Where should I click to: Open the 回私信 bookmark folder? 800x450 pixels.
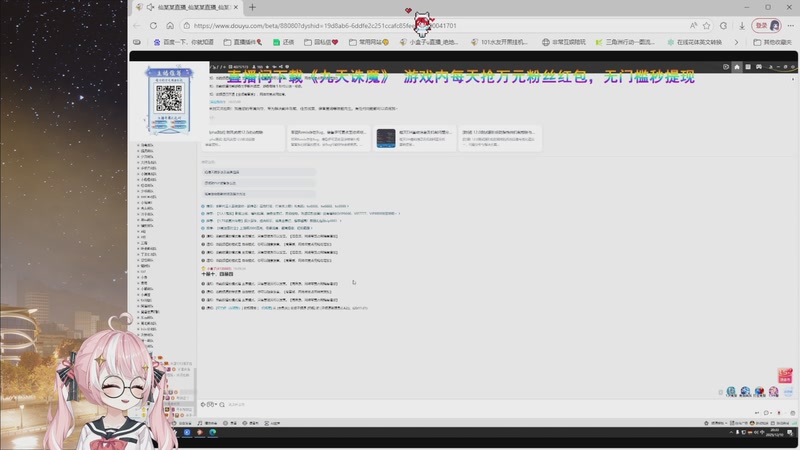[321, 42]
